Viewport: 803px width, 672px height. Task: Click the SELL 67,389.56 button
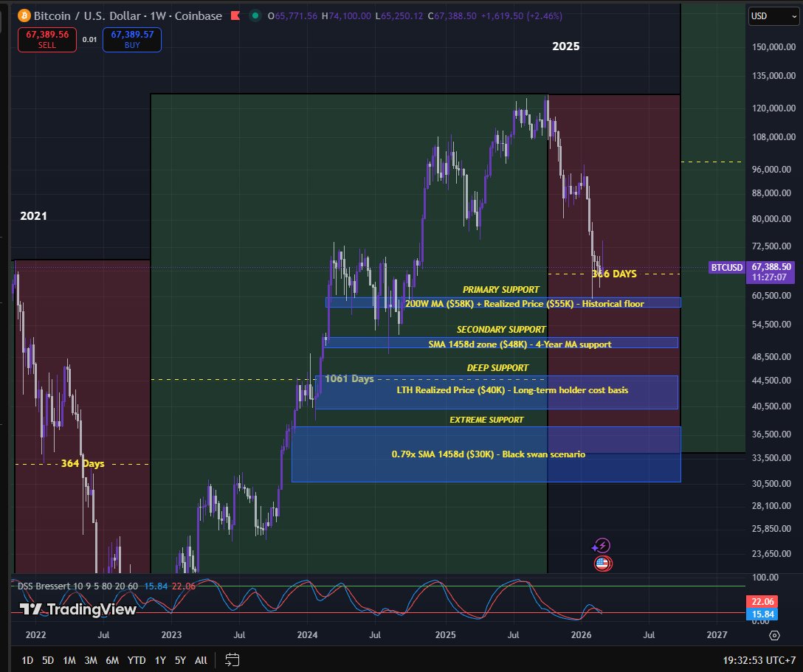coord(47,39)
